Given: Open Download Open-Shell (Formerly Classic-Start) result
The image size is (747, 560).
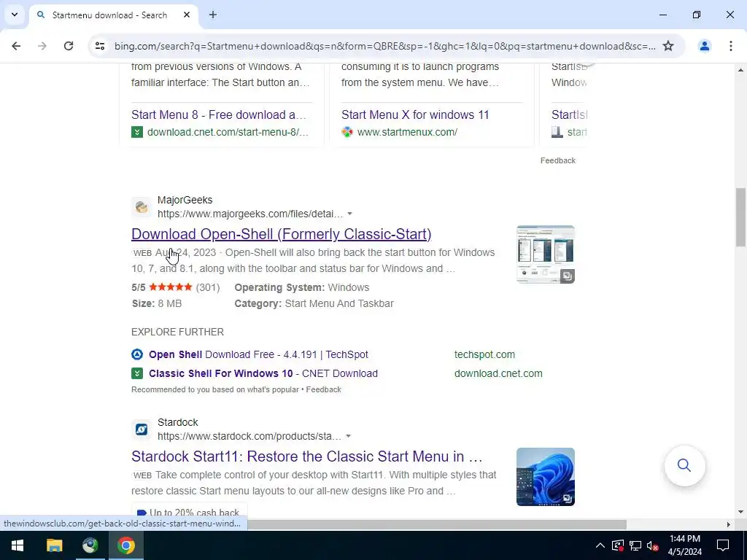Looking at the screenshot, I should click(x=282, y=234).
